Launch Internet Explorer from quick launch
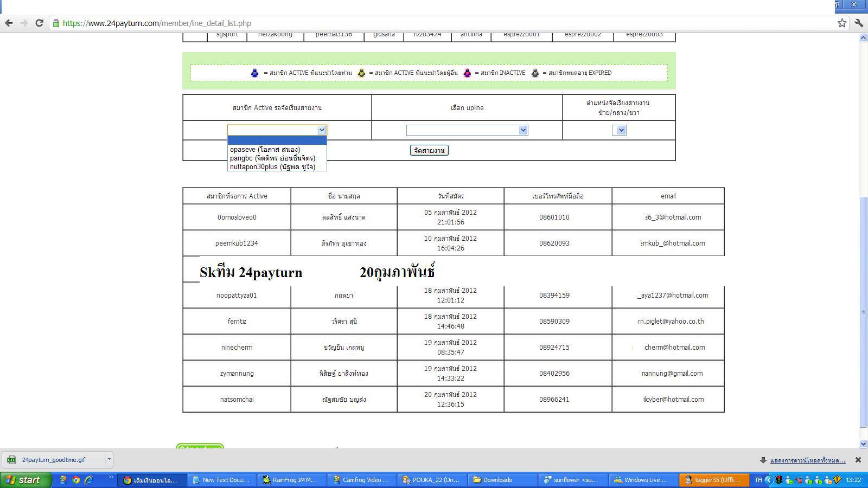This screenshot has width=868, height=488. coord(88,480)
